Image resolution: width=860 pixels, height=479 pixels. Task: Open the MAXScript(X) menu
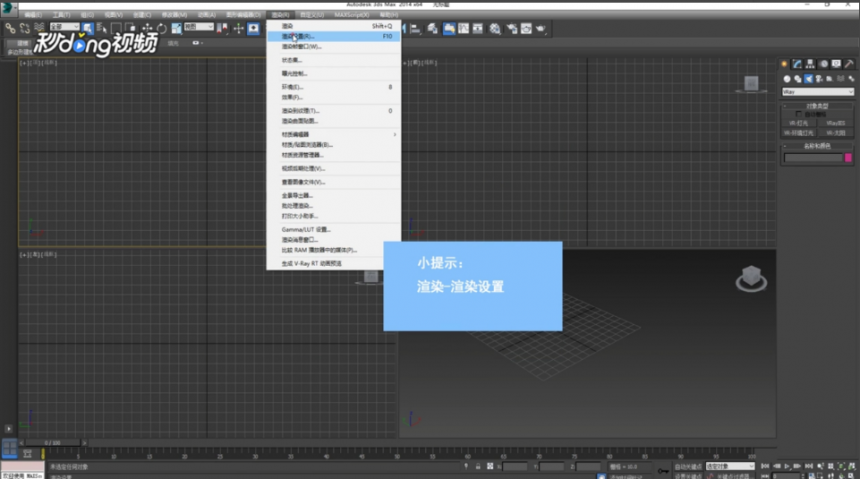click(x=352, y=15)
